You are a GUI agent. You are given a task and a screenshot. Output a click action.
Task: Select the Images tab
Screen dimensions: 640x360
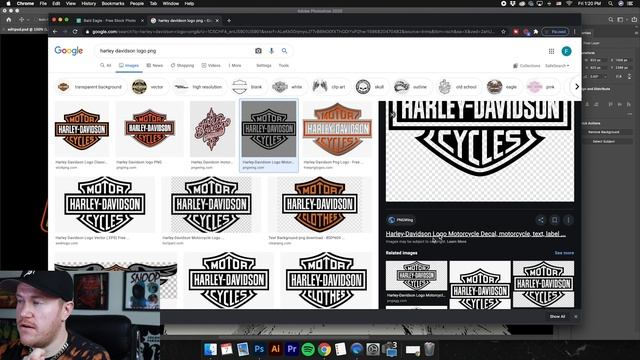(129, 65)
